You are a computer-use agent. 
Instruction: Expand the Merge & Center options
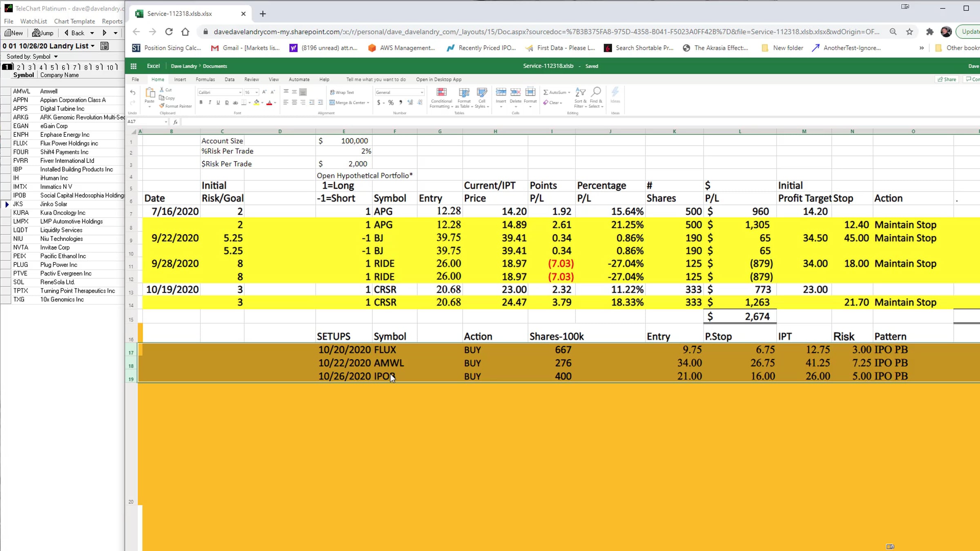(x=368, y=103)
